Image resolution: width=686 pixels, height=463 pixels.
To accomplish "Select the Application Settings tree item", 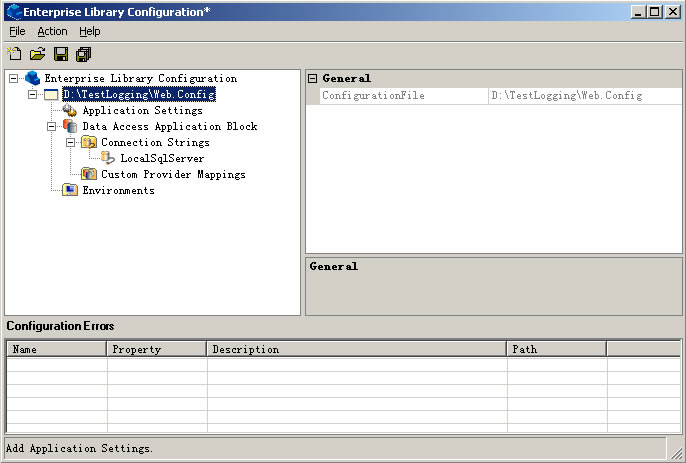I will (x=143, y=110).
